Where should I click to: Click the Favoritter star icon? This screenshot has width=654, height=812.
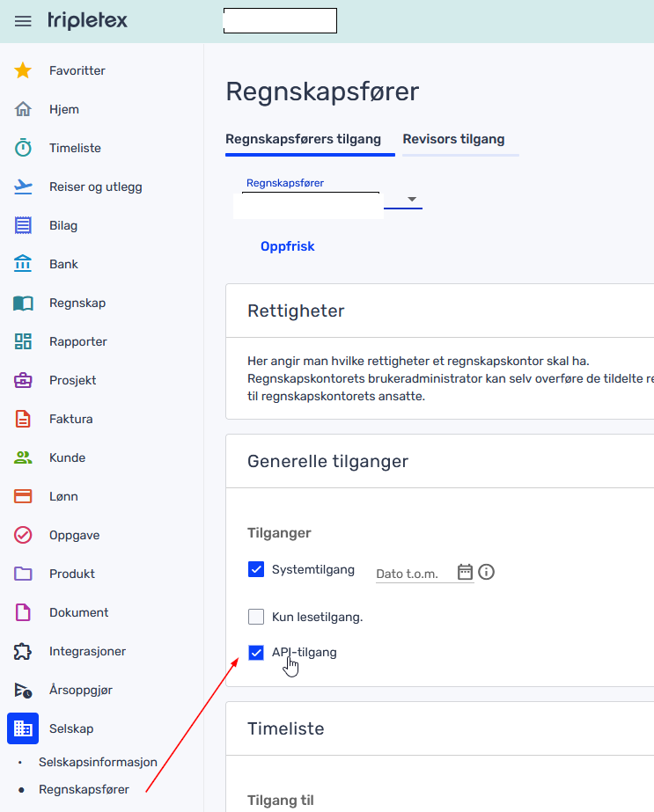point(23,70)
